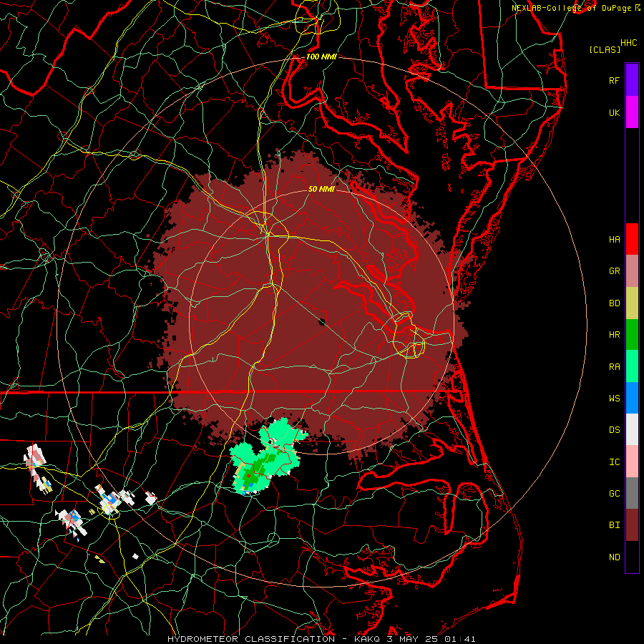Click the WS legend label

coord(614,399)
